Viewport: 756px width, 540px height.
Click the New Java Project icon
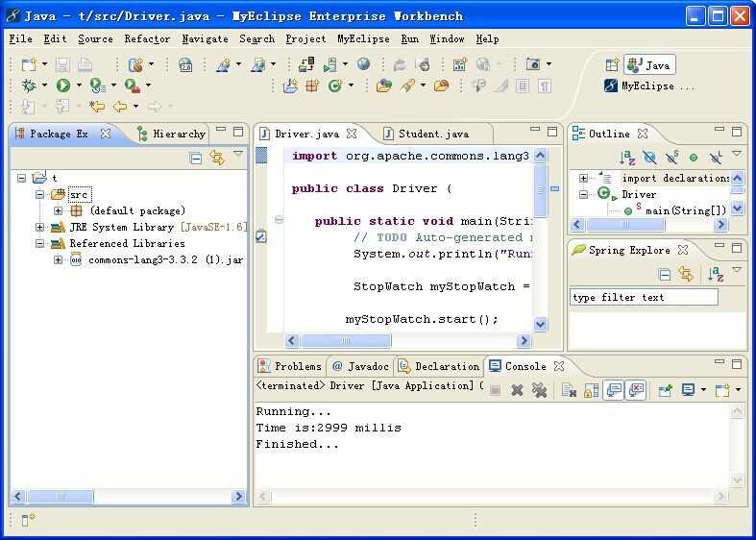290,86
